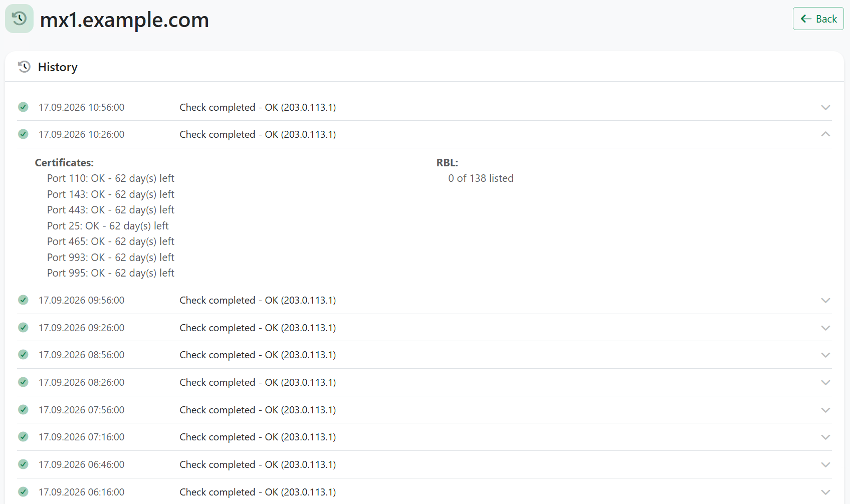The width and height of the screenshot is (850, 504).
Task: Click the History section clock icon
Action: 24,67
